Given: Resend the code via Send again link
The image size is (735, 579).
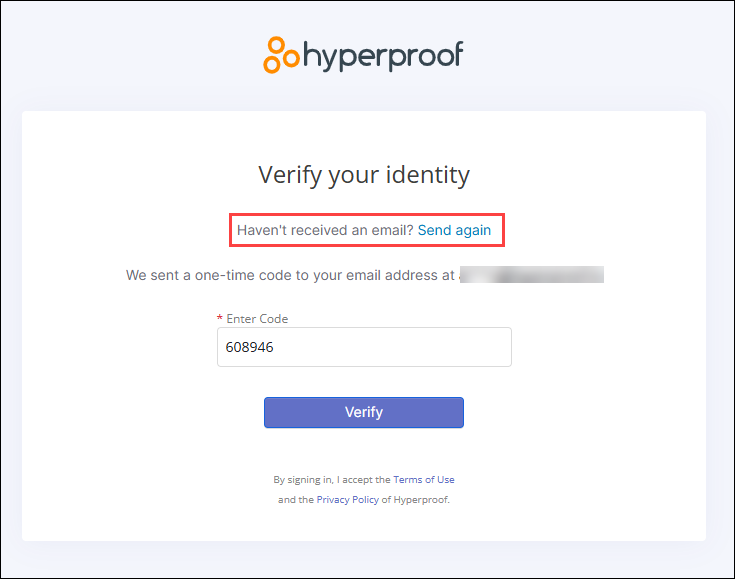Looking at the screenshot, I should point(454,230).
